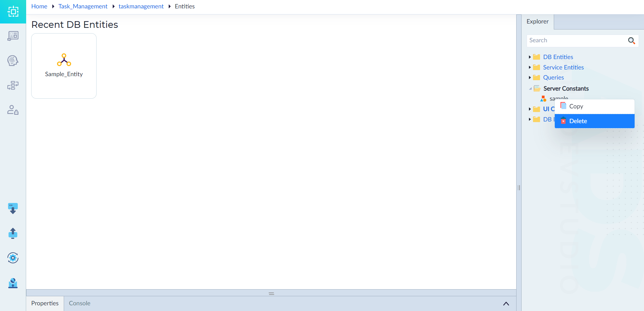Click the Server Constants folder icon
This screenshot has height=311, width=644.
tap(537, 88)
